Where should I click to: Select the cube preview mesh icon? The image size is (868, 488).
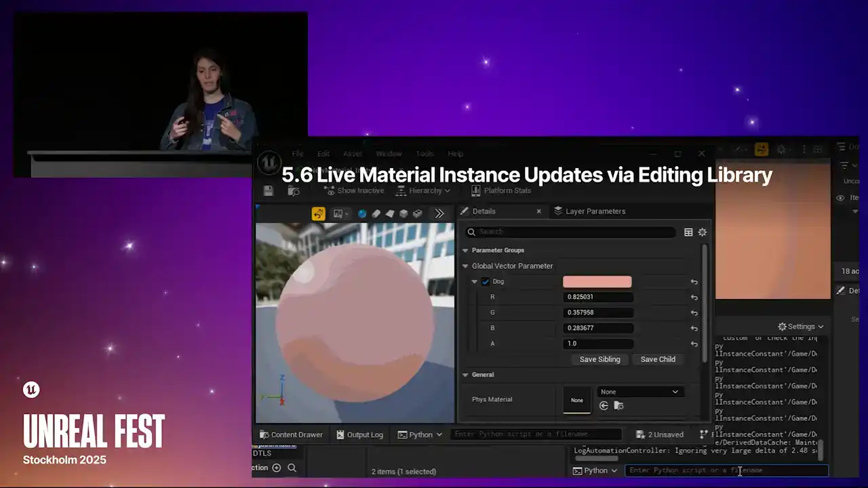point(403,213)
